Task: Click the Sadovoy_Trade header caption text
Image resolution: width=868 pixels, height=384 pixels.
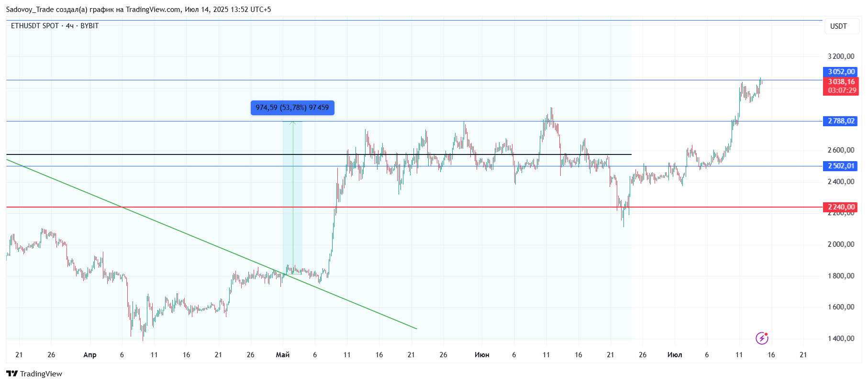Action: (138, 10)
